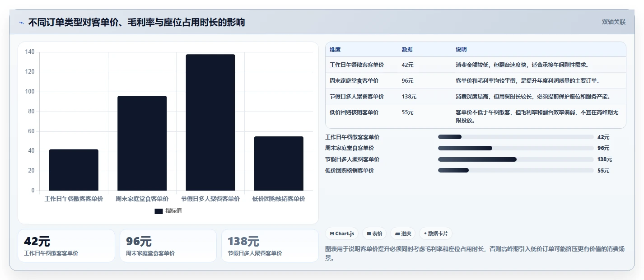Click the description starting 消费深度最高
This screenshot has width=644, height=280.
pos(533,97)
